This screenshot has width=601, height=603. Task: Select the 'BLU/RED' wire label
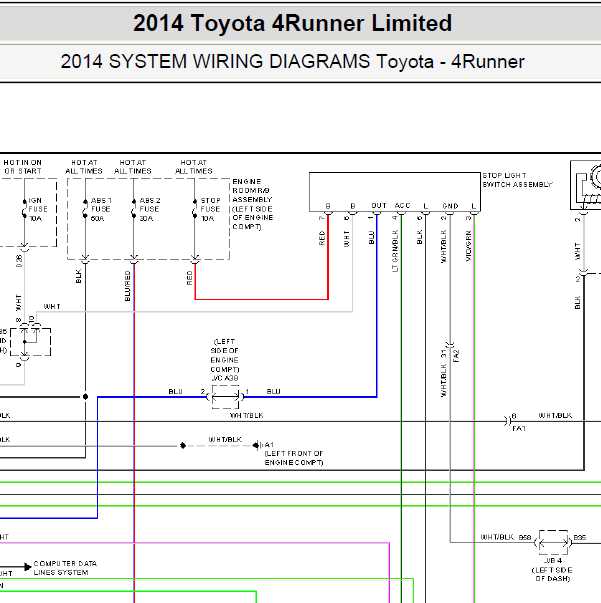click(x=128, y=286)
